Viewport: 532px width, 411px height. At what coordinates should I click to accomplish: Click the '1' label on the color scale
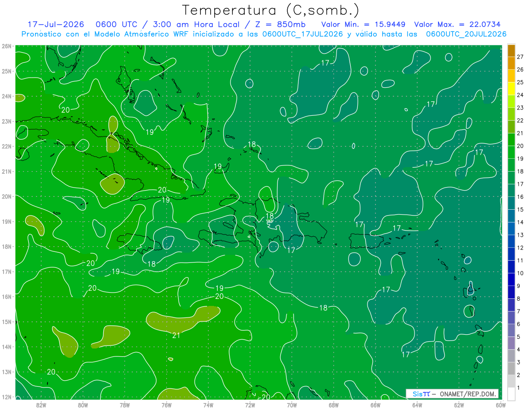519,388
